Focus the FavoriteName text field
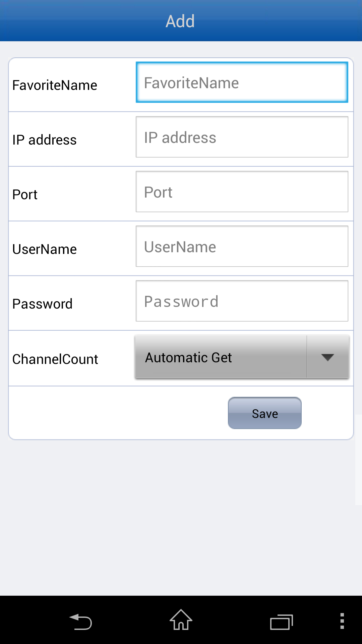Image resolution: width=362 pixels, height=644 pixels. pyautogui.click(x=242, y=83)
